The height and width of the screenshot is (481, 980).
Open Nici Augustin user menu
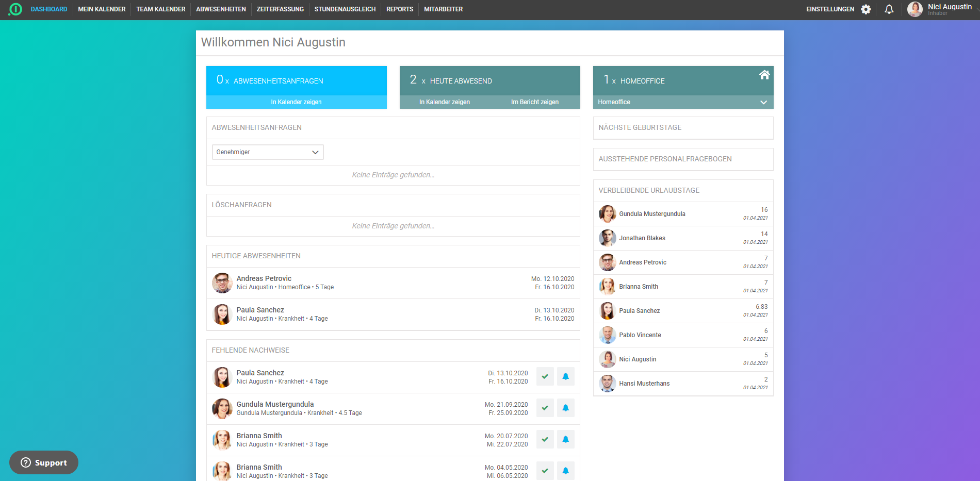pos(941,9)
